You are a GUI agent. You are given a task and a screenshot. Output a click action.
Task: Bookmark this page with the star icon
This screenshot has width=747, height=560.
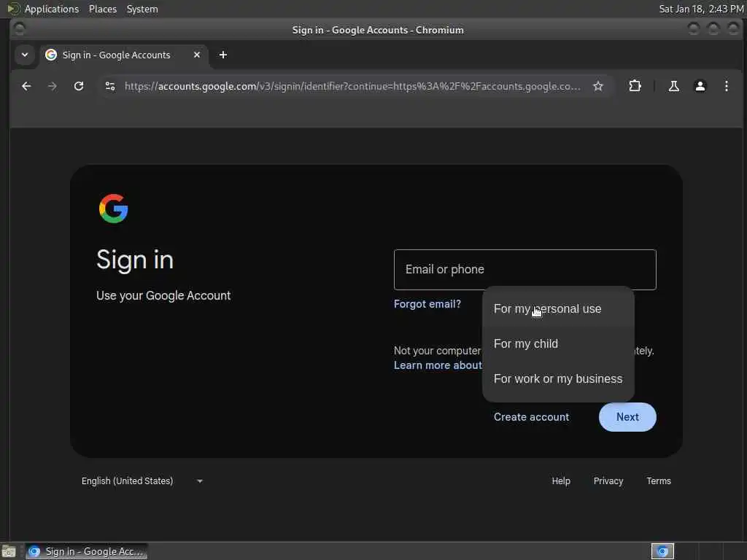pyautogui.click(x=598, y=86)
